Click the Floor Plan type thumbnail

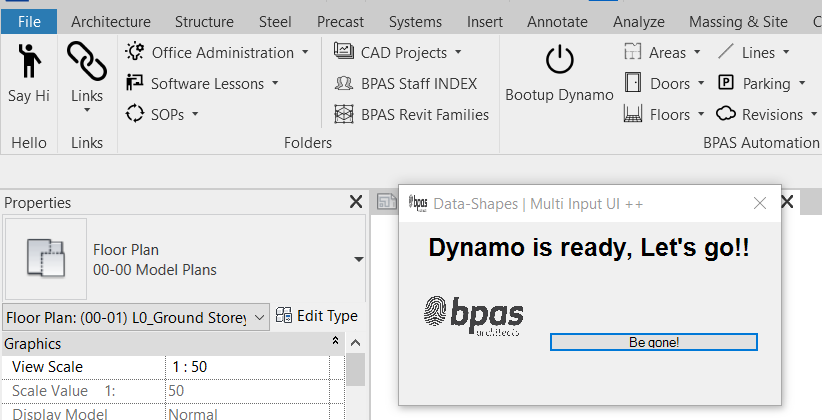pyautogui.click(x=46, y=259)
